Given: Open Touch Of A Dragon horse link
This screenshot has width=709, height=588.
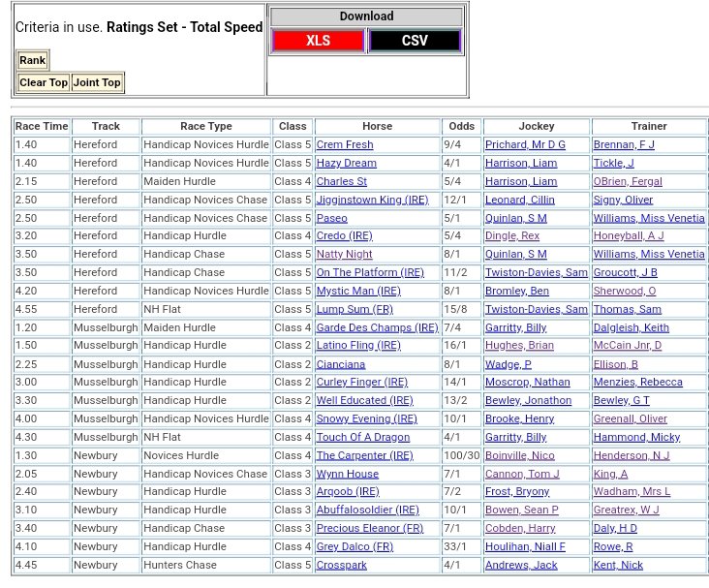Looking at the screenshot, I should [362, 437].
